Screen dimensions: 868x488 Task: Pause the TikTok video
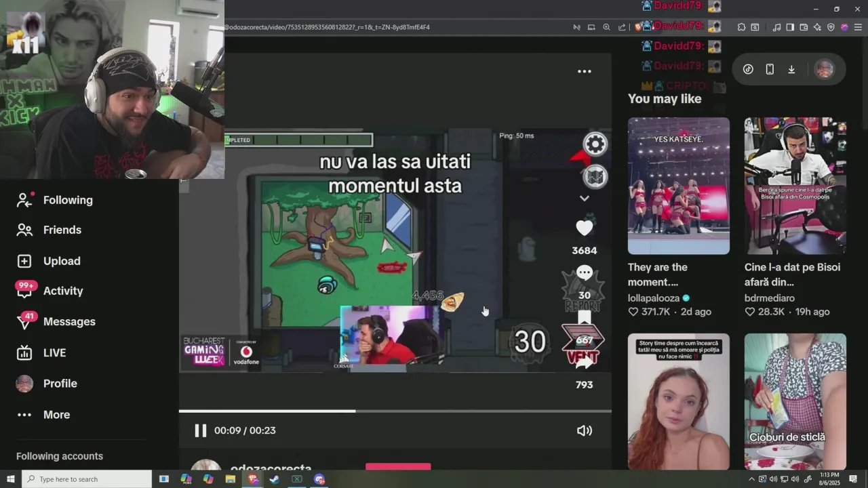click(200, 430)
